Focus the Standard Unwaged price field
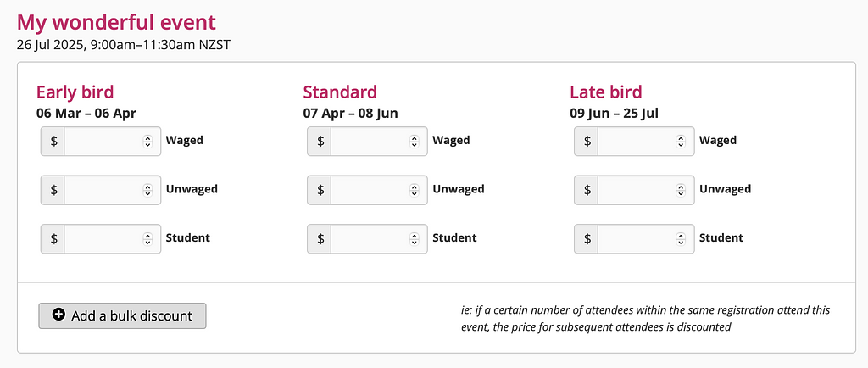The image size is (868, 368). point(379,190)
